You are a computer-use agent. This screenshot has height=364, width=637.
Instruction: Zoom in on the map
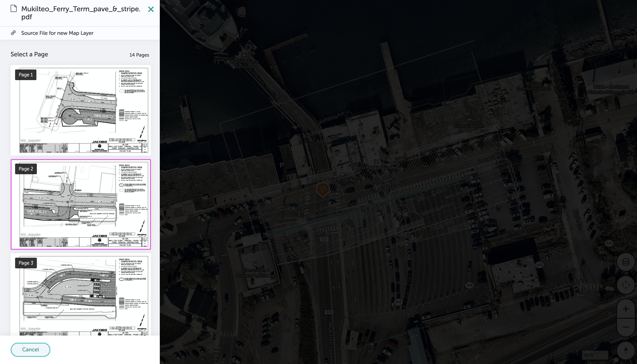tap(626, 309)
